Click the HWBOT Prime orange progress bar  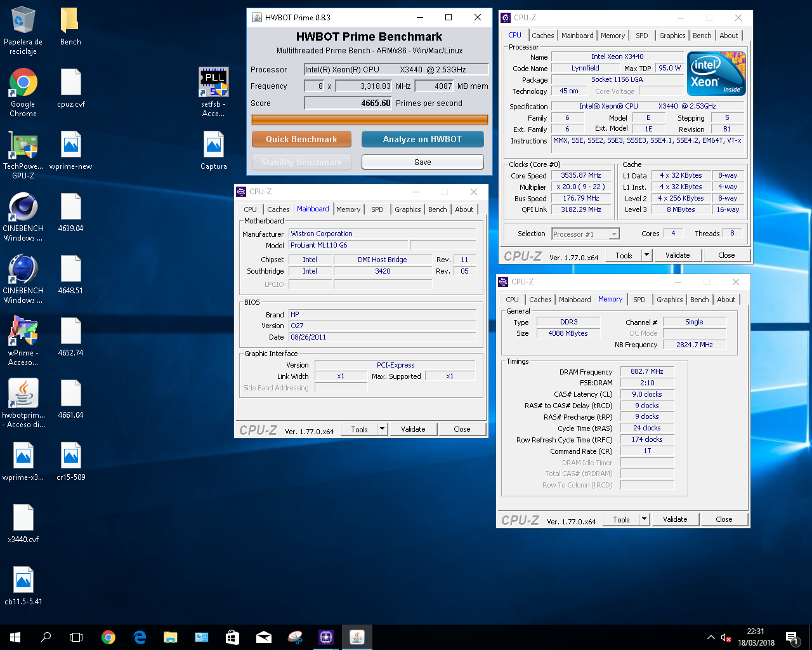pyautogui.click(x=370, y=119)
